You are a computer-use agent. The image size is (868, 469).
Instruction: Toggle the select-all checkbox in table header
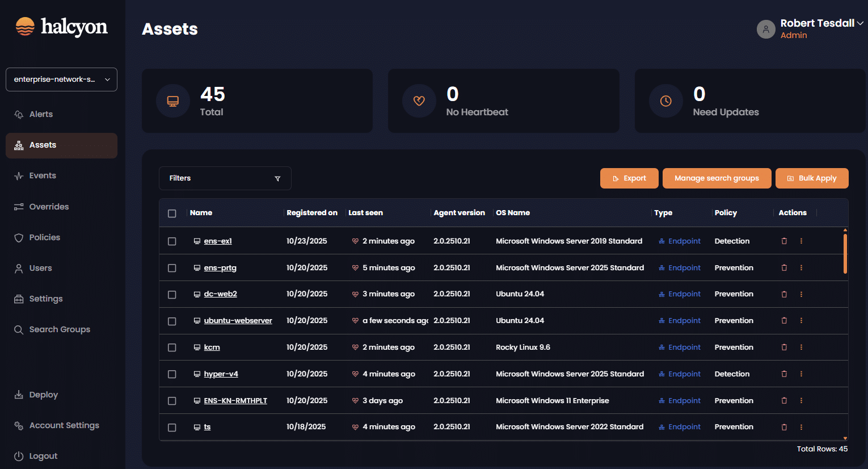172,213
